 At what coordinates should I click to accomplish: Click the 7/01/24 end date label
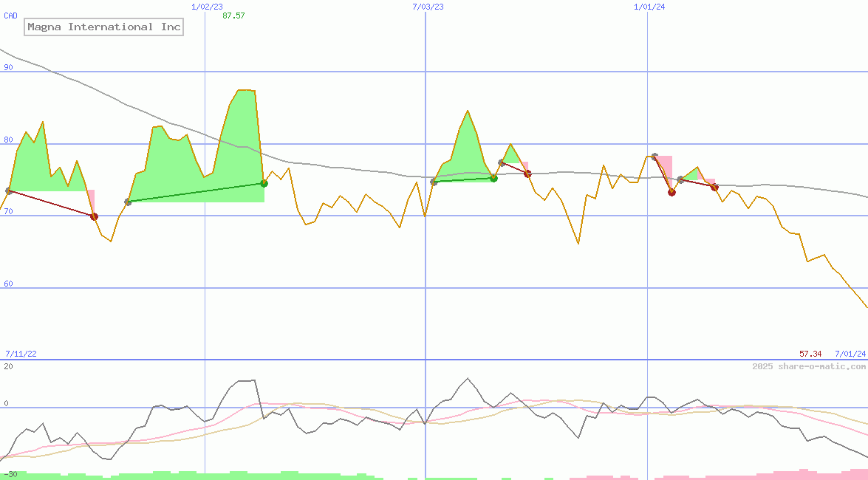tap(850, 353)
